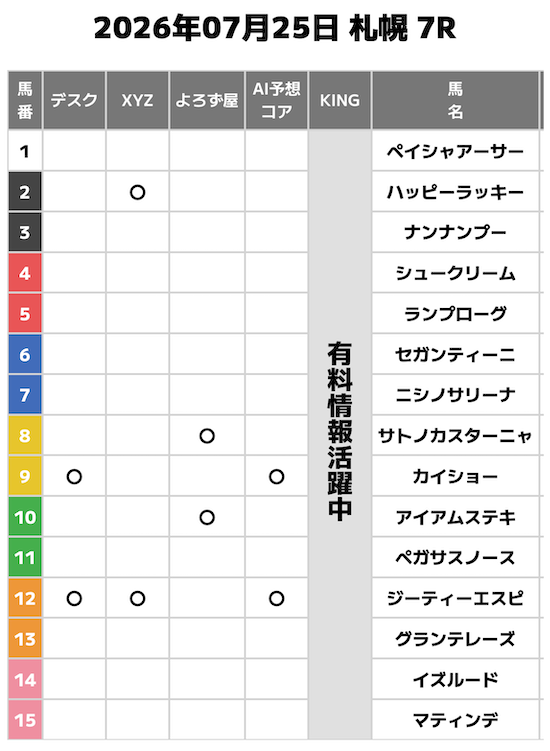Select the AI予想コア circle on row 12
Image resolution: width=550 pixels, height=751 pixels.
point(276,598)
